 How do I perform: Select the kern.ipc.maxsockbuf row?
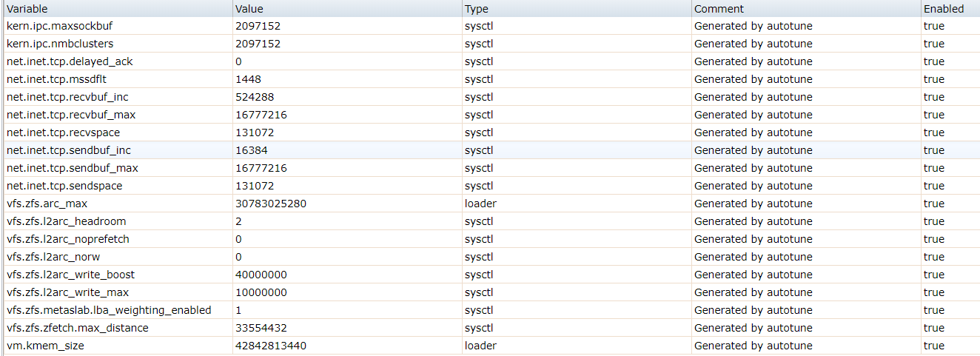[59, 26]
